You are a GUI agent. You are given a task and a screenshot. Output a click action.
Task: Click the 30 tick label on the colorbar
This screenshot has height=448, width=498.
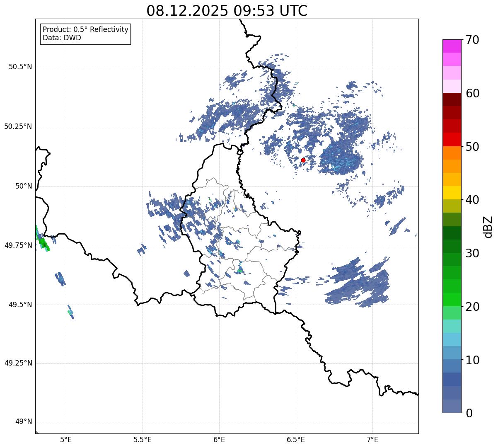tap(472, 253)
